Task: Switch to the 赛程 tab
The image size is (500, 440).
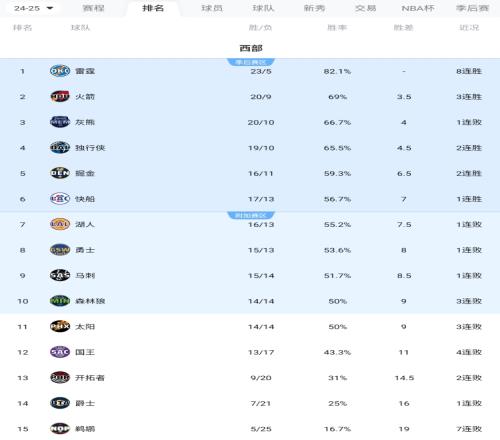Action: tap(93, 8)
